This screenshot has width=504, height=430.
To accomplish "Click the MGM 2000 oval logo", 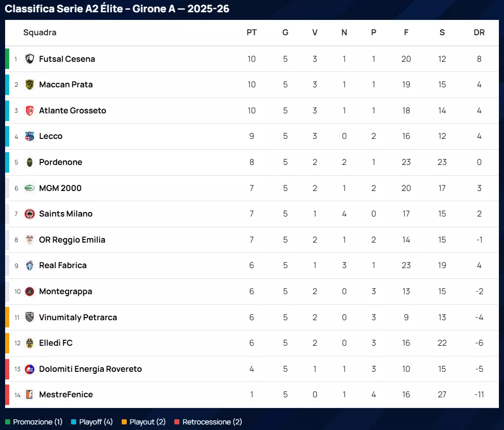I will [30, 188].
